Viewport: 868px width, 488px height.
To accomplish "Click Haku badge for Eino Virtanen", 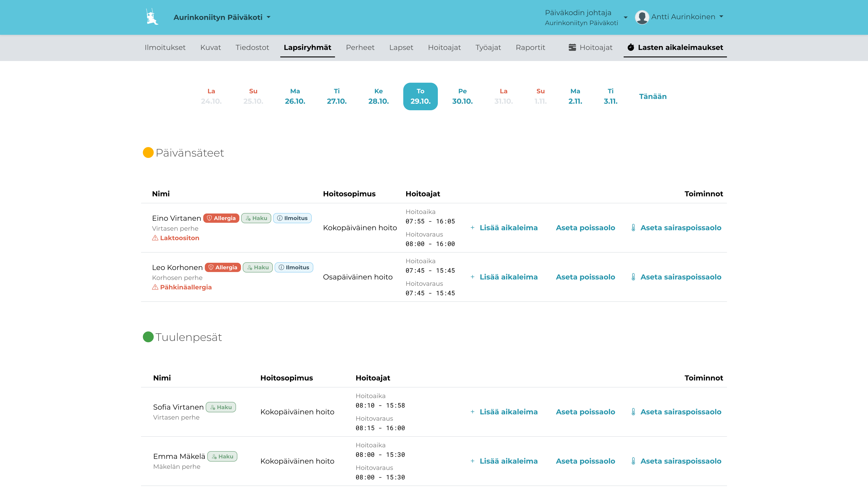I will tap(256, 218).
